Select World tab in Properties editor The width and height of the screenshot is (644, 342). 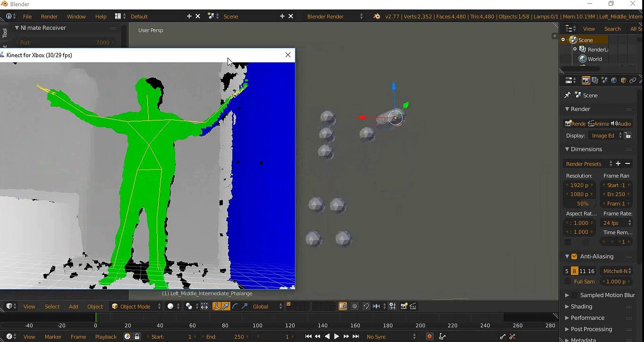pyautogui.click(x=614, y=80)
